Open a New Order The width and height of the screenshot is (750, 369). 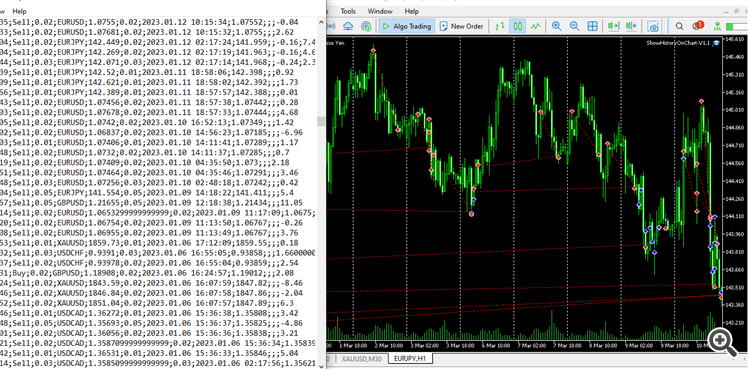coord(462,26)
